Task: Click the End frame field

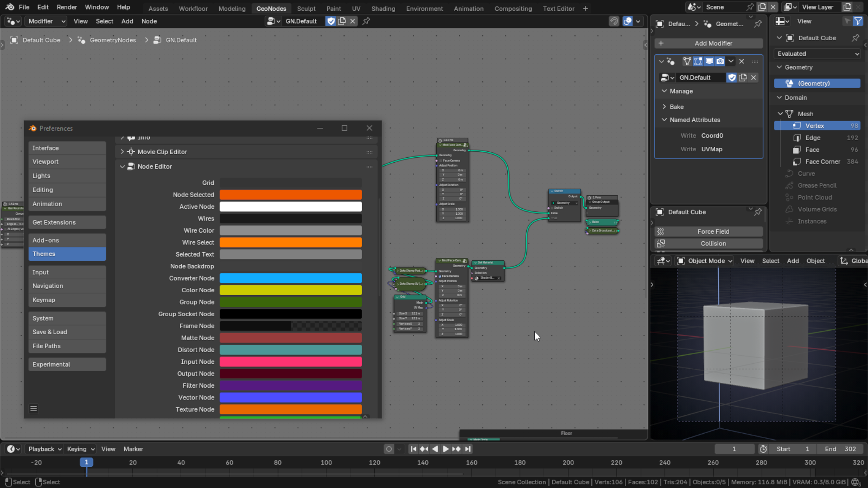Action: tap(841, 449)
